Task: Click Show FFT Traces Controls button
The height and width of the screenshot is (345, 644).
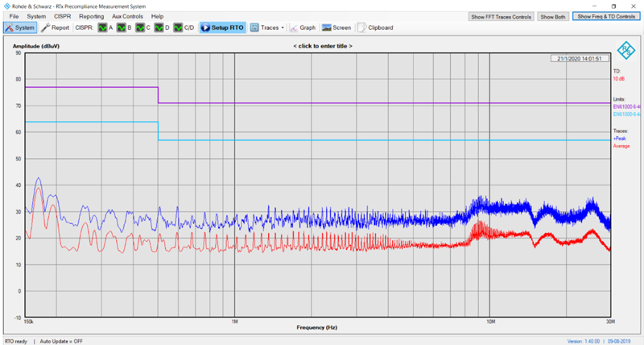Action: point(501,16)
